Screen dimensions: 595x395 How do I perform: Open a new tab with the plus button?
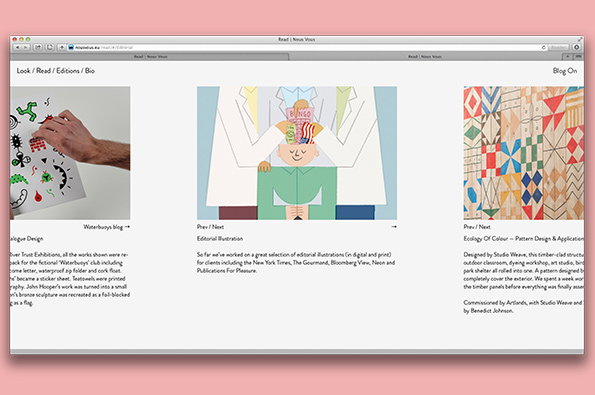tap(568, 56)
